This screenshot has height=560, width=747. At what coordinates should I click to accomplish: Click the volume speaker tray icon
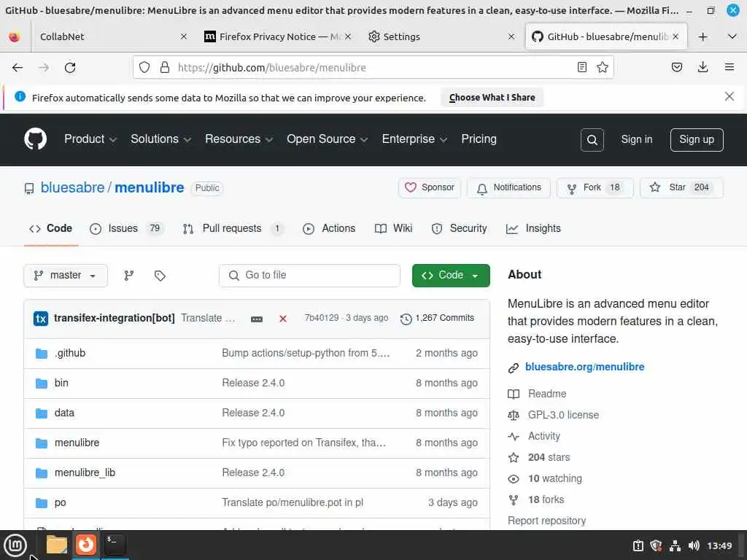[694, 545]
